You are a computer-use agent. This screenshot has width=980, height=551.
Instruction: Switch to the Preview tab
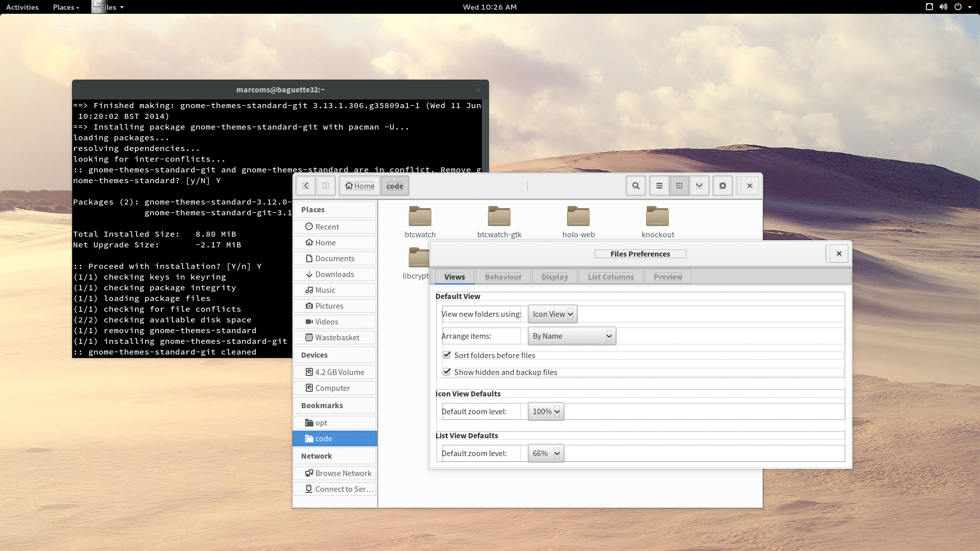pos(668,277)
